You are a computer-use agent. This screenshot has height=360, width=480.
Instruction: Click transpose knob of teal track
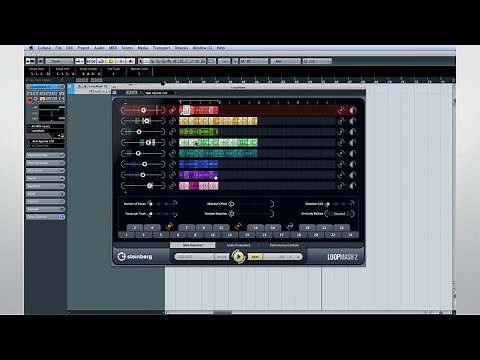click(341, 153)
